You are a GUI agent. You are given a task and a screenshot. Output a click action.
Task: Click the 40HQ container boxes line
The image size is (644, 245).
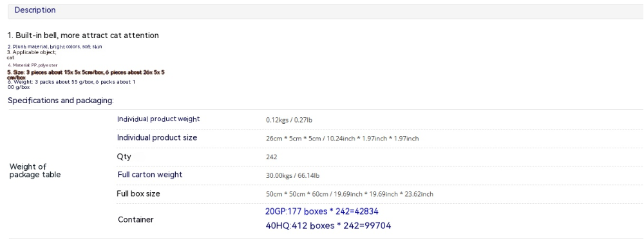point(328,226)
